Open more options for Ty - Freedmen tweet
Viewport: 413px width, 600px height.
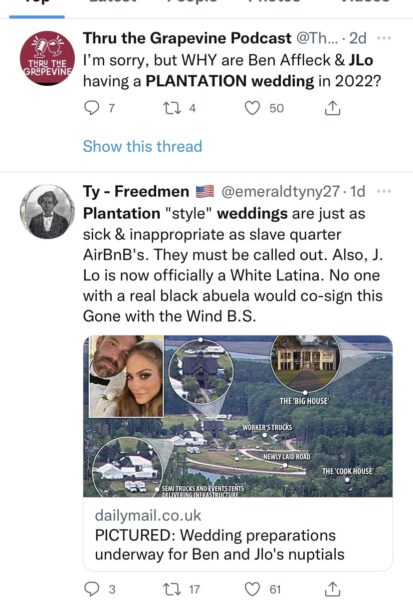click(x=384, y=191)
